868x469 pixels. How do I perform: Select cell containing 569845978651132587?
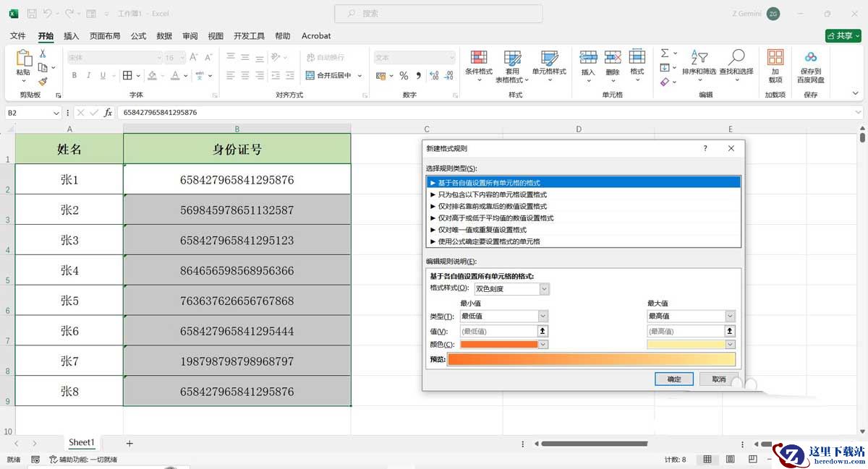[x=237, y=210]
